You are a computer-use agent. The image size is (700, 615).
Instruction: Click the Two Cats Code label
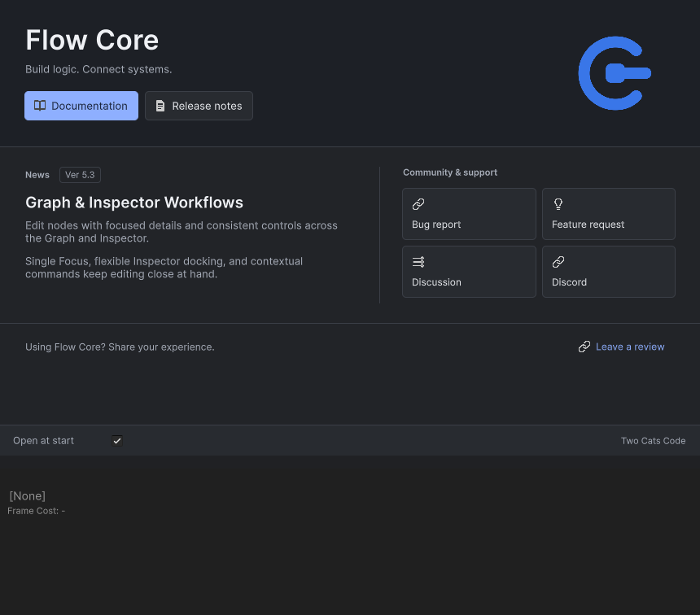pyautogui.click(x=653, y=441)
